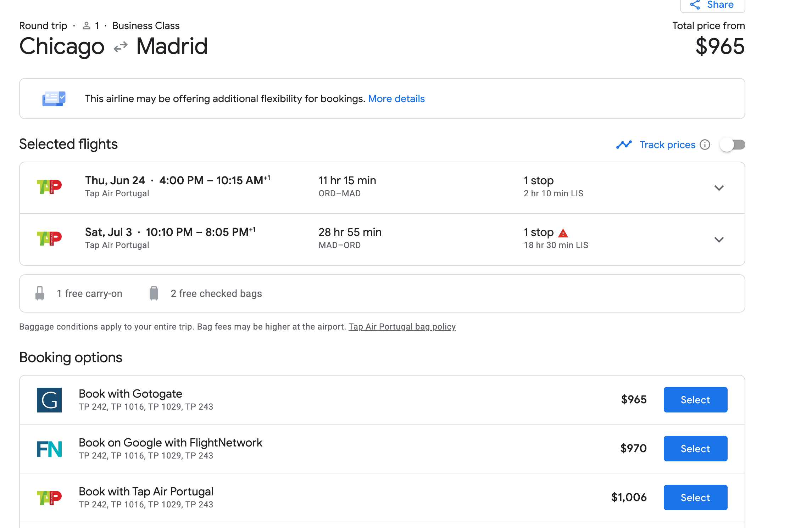812x528 pixels.
Task: Expand the Sat, Jul 3 return flight
Action: pyautogui.click(x=719, y=240)
